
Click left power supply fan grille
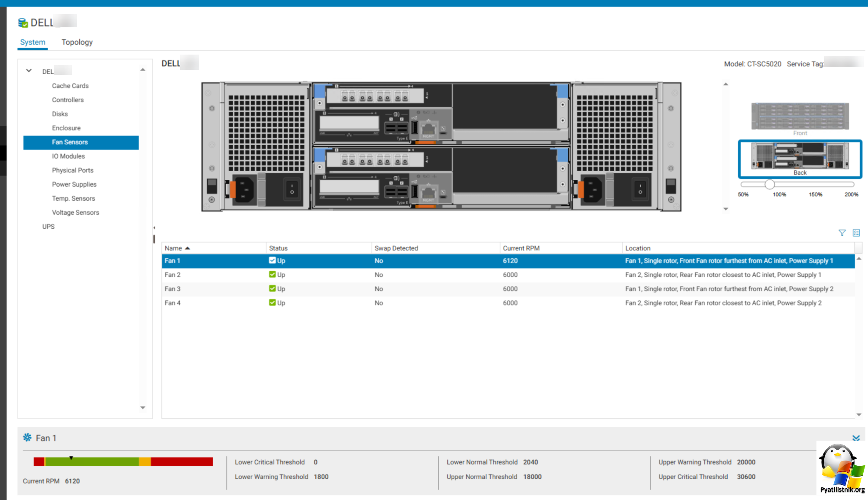(x=267, y=133)
